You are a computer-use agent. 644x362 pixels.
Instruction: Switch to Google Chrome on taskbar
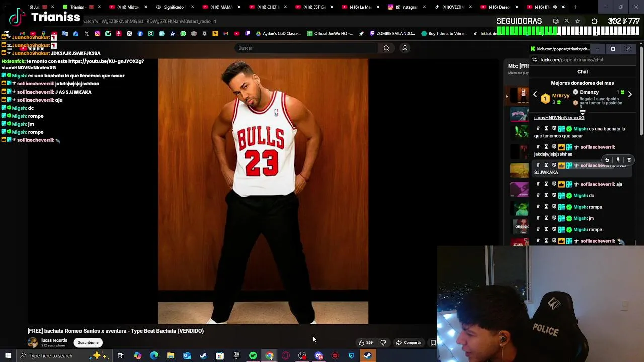coord(270,356)
